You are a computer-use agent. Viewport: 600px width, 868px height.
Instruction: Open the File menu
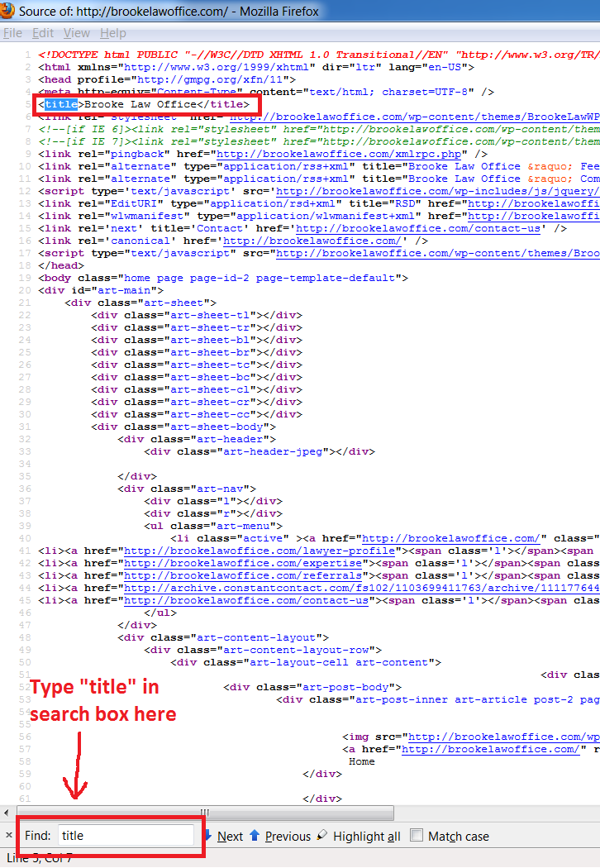coord(12,33)
